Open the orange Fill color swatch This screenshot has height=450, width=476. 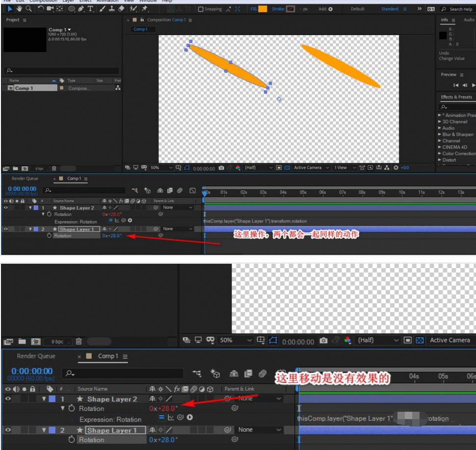(263, 9)
